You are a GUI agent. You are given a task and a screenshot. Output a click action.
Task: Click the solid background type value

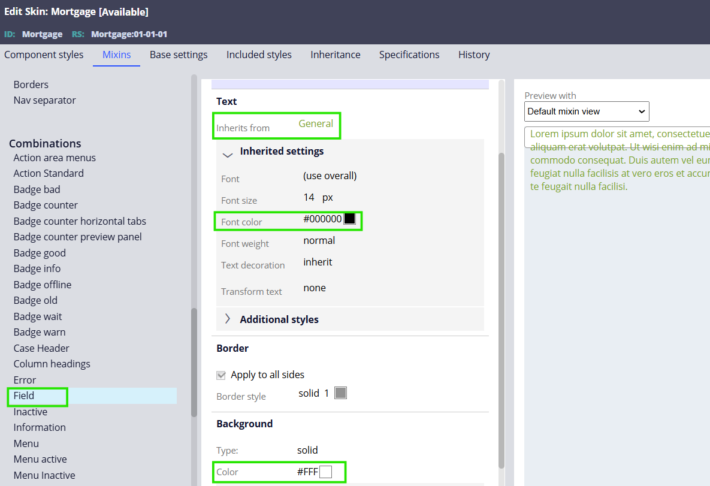tap(307, 450)
